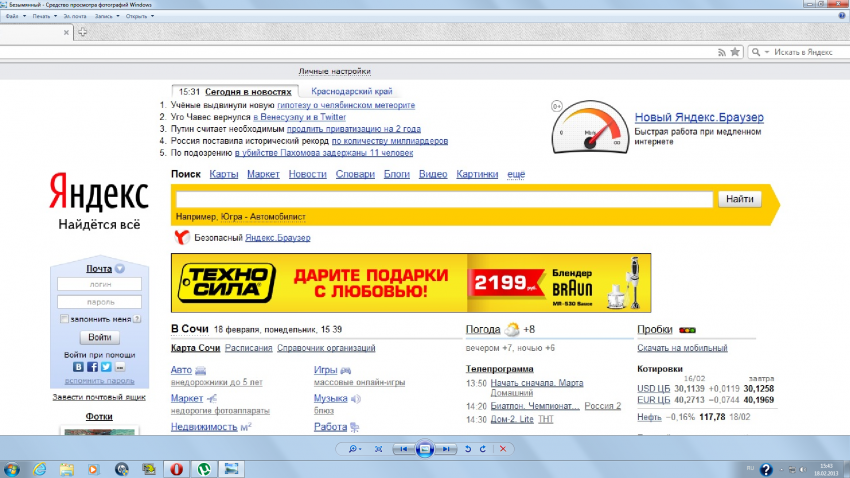Image resolution: width=850 pixels, height=478 pixels.
Task: Delete the photo with the red X icon
Action: (x=502, y=450)
